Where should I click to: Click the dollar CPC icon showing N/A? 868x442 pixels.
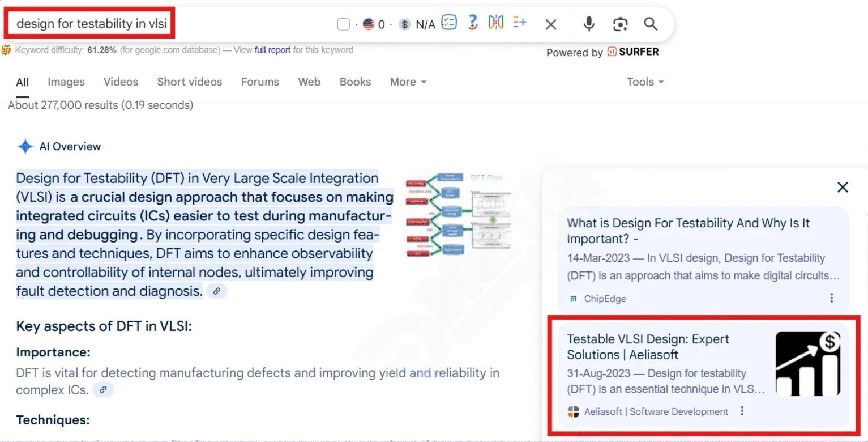(x=404, y=24)
